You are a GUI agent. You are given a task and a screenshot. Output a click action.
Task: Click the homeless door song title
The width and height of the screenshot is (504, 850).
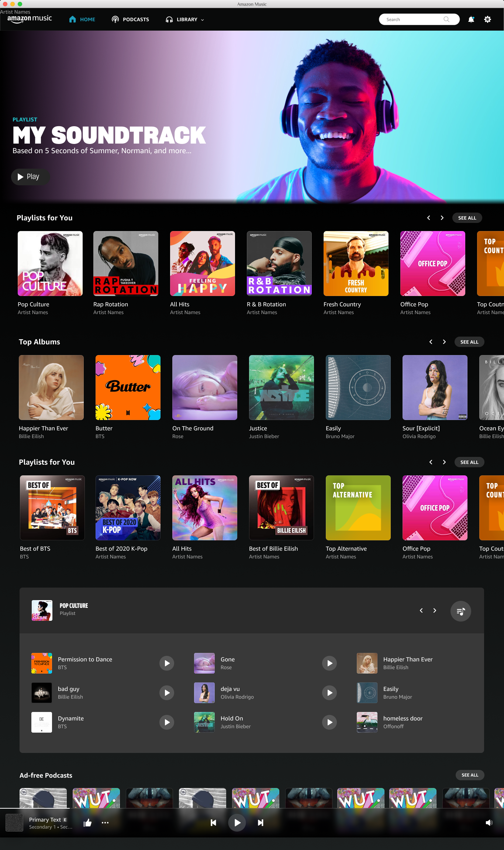coord(403,718)
